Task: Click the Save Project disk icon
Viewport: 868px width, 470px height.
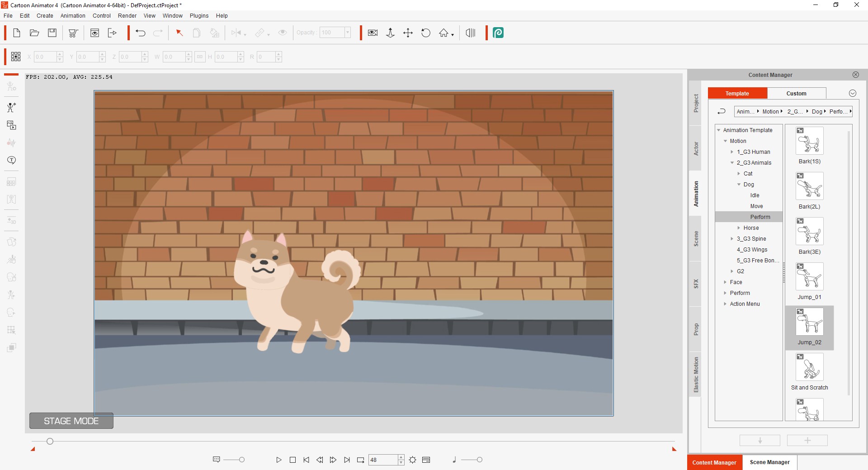Action: point(52,33)
